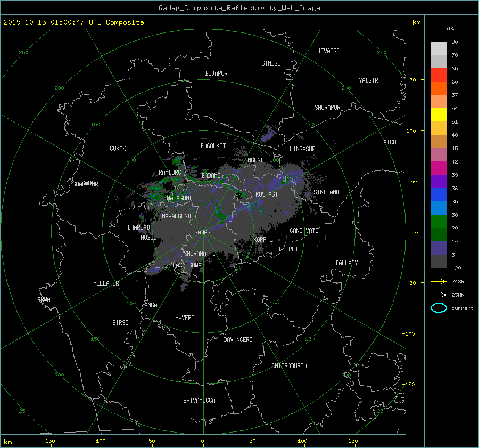
Task: Click the green 30 dBZ color swatch
Action: click(439, 222)
